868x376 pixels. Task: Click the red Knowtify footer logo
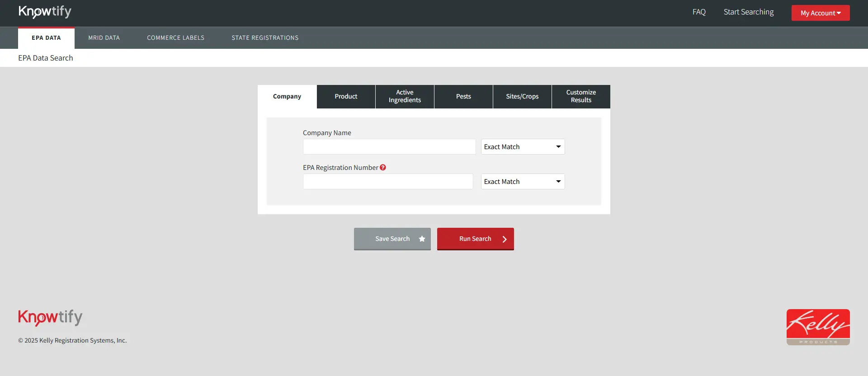pos(50,317)
